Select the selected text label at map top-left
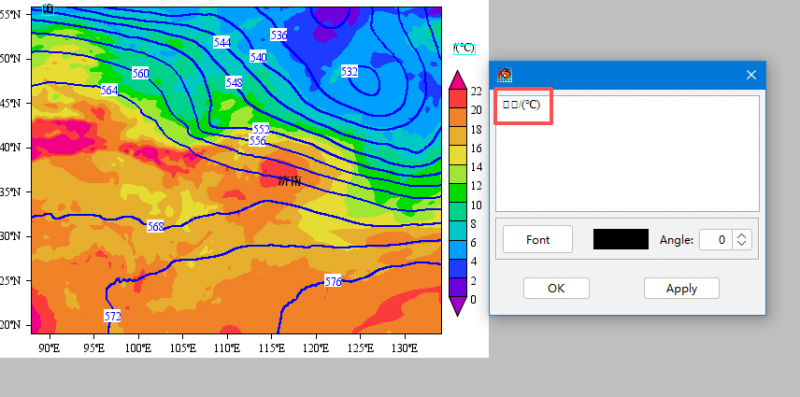800x397 pixels. [x=48, y=9]
